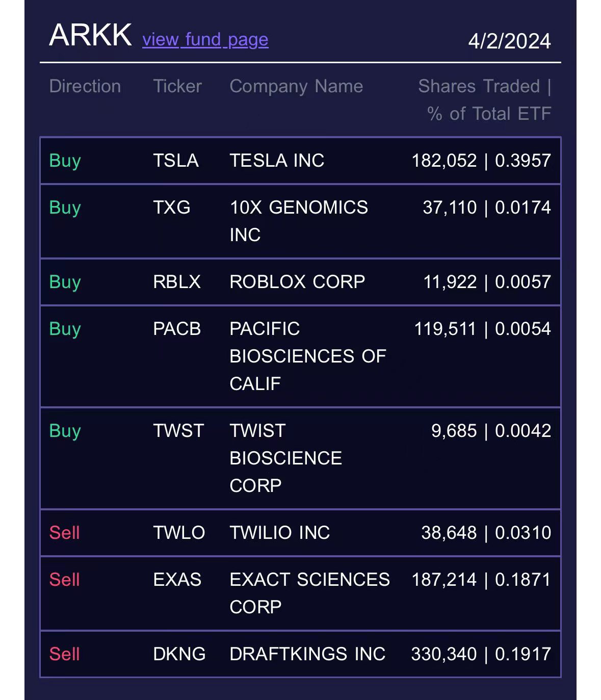Select the TSLA ticker symbol

point(176,161)
